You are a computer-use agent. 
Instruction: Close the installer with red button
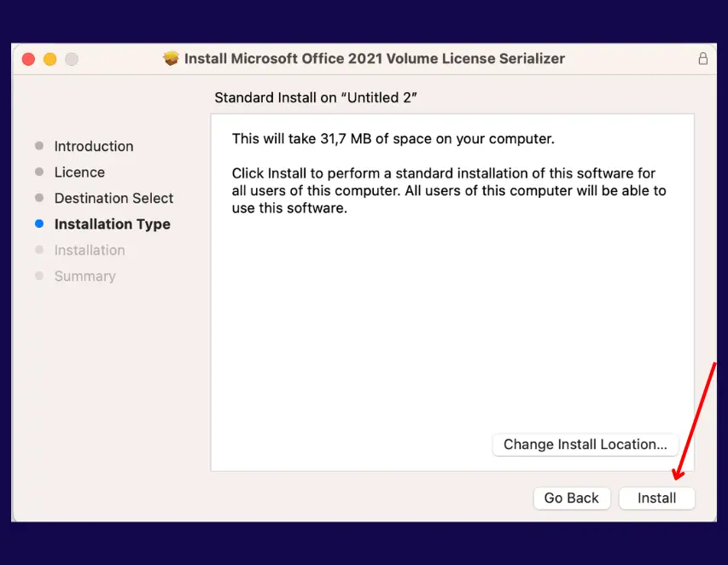(28, 59)
